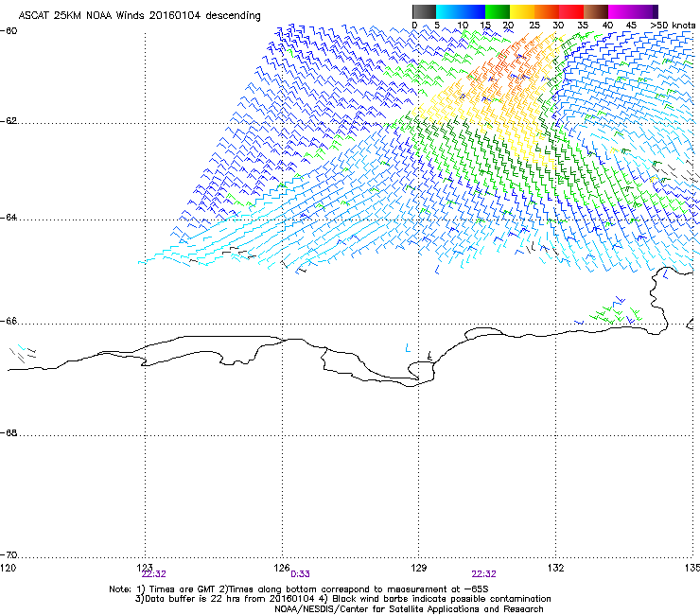Click the brown 35-40 knots legend segment
Screen dimensions: 700x615
click(x=596, y=11)
